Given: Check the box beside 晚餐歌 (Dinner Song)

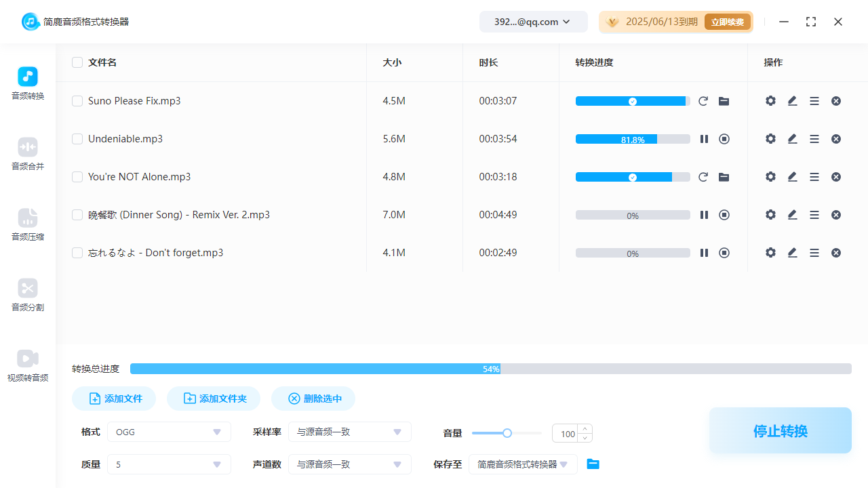Looking at the screenshot, I should 77,215.
